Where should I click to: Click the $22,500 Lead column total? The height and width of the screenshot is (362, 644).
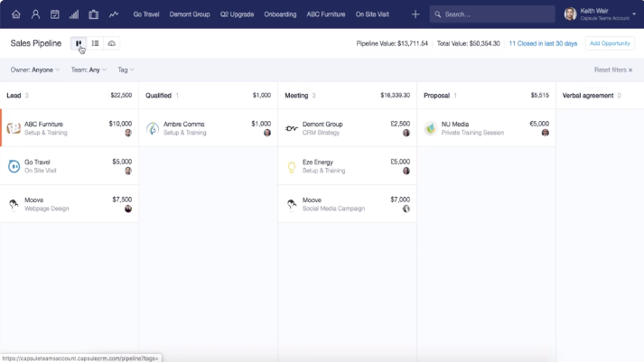pos(121,95)
